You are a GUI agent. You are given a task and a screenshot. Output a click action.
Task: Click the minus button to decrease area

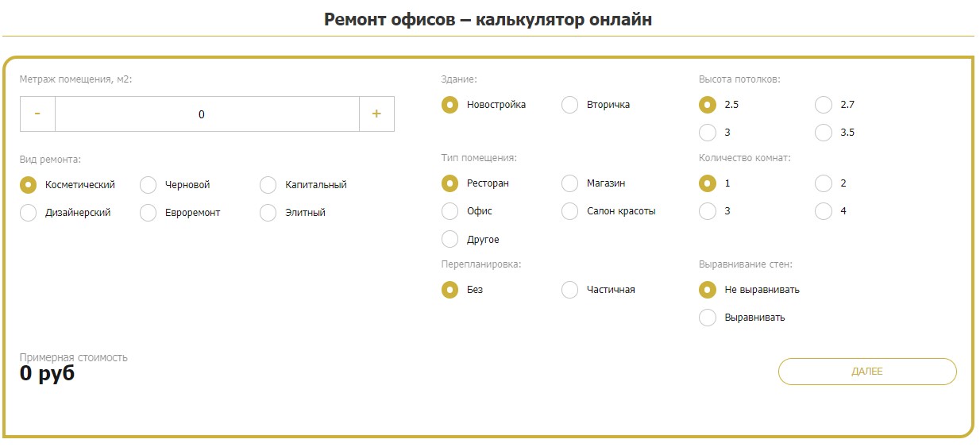pyautogui.click(x=37, y=114)
